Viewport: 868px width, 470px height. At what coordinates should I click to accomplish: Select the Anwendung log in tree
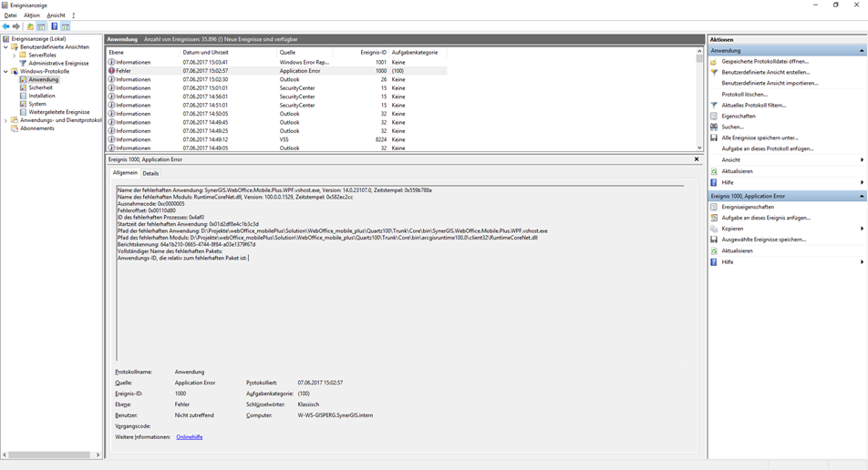[x=43, y=79]
